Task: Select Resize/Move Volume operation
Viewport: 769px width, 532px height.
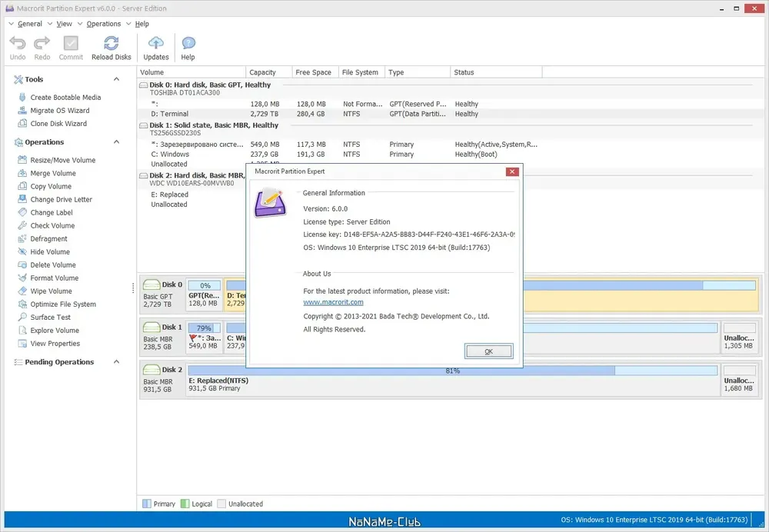Action: pyautogui.click(x=62, y=160)
